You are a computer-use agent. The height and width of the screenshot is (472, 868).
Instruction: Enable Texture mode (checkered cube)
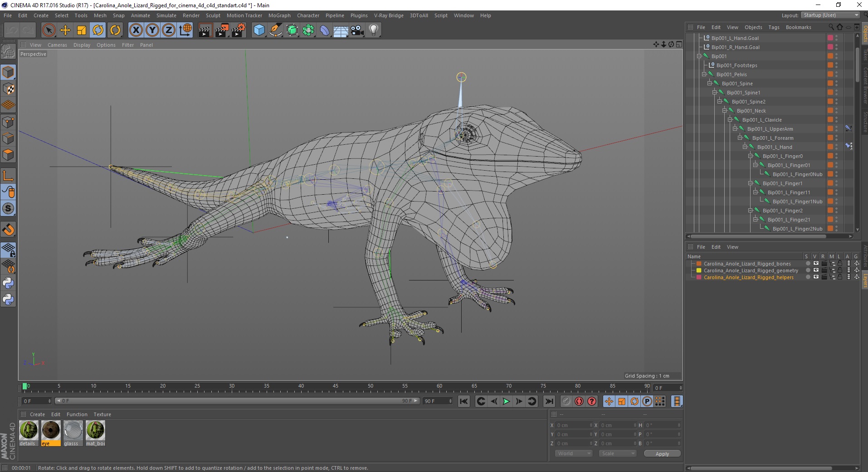[8, 89]
